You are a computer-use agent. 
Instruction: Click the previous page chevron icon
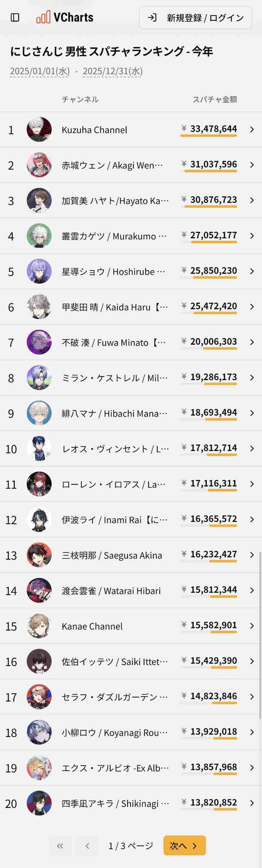click(x=87, y=846)
